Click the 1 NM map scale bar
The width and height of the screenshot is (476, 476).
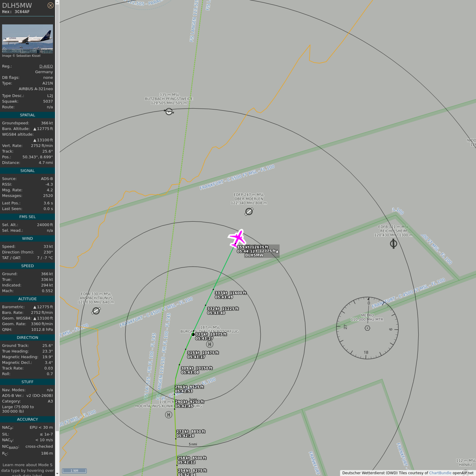click(74, 471)
